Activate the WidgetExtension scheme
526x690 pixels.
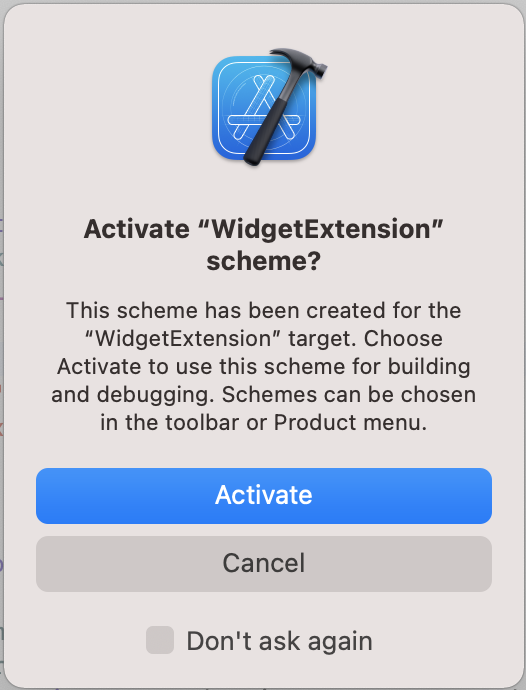264,495
